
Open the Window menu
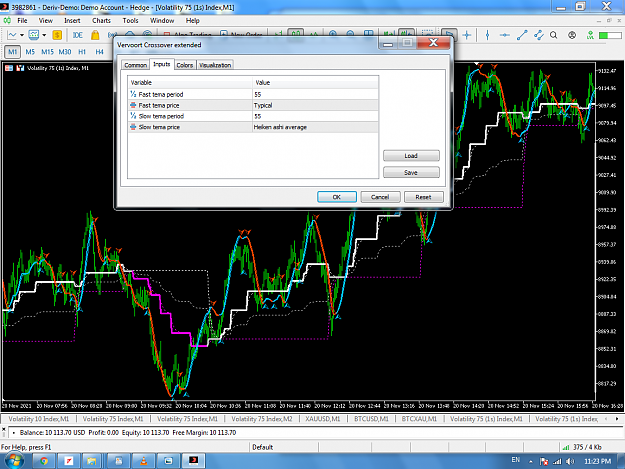[x=162, y=21]
